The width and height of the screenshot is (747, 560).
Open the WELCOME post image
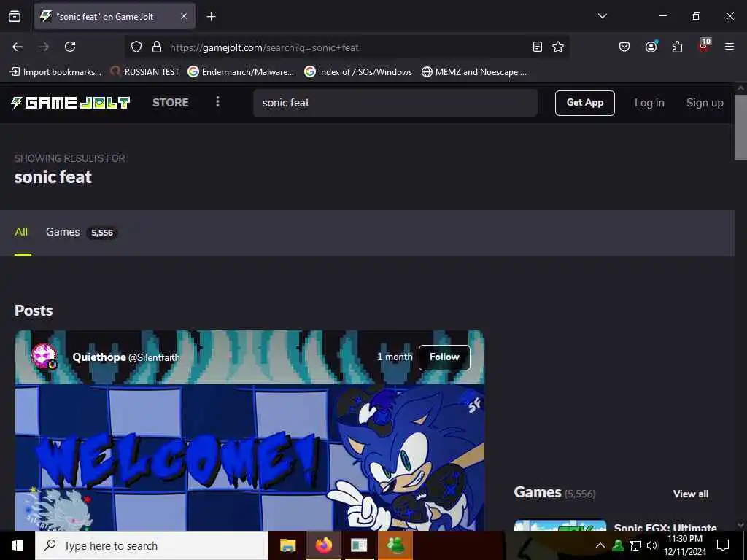[249, 457]
